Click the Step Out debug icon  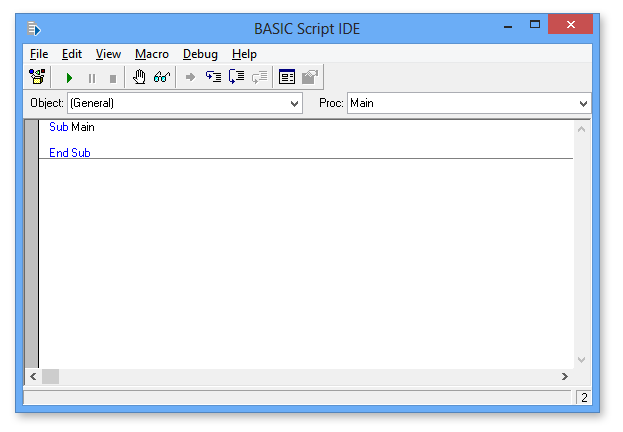(259, 77)
